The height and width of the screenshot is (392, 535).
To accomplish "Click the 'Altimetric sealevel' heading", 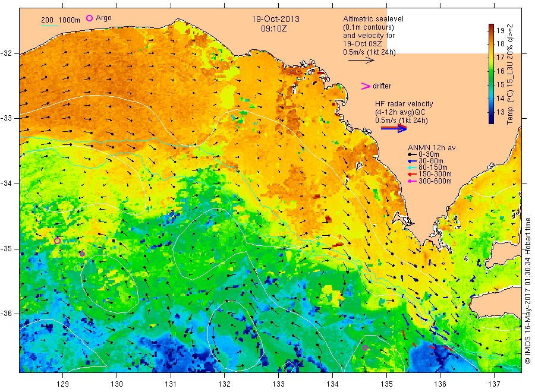I will (373, 19).
